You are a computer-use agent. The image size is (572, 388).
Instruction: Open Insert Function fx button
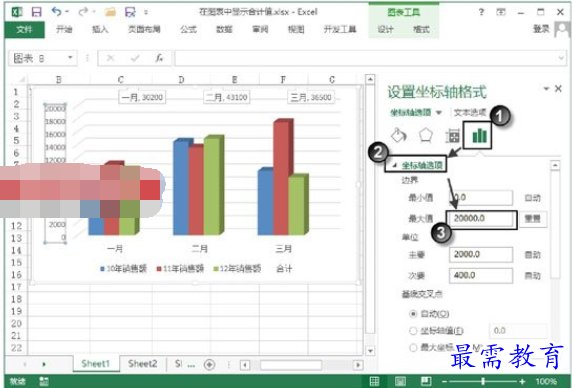pos(159,58)
